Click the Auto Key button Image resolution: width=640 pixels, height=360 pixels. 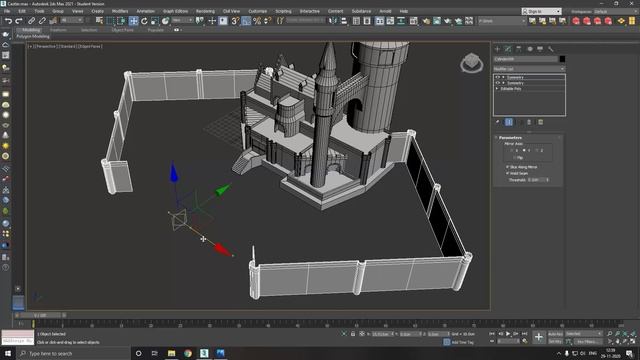[x=555, y=334]
